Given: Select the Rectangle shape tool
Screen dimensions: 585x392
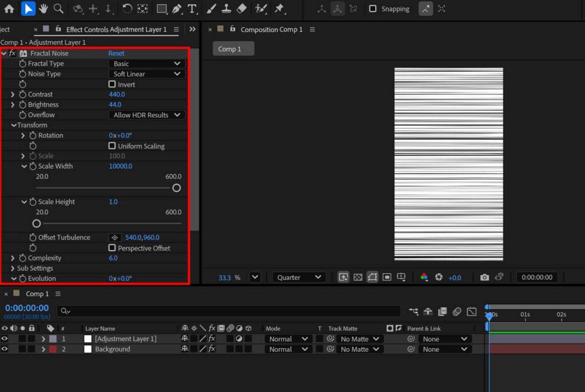Looking at the screenshot, I should (x=162, y=9).
